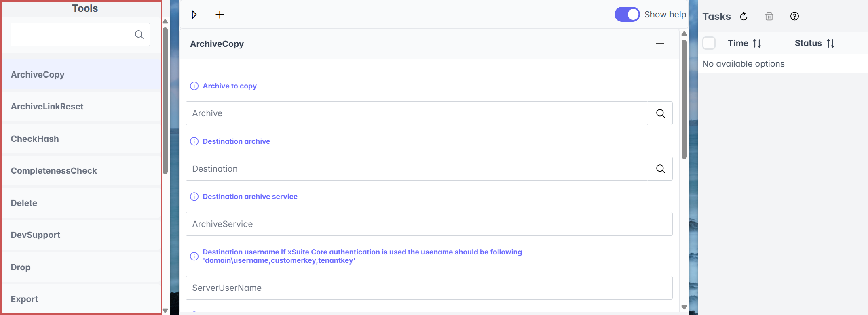Viewport: 868px width, 315px height.
Task: Click the search icon in Tools search box
Action: click(139, 35)
